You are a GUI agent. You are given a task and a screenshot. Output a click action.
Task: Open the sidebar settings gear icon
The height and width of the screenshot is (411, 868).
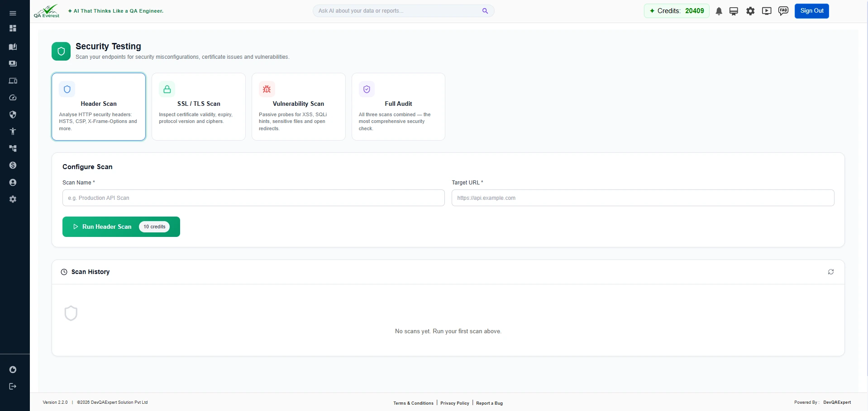tap(13, 199)
